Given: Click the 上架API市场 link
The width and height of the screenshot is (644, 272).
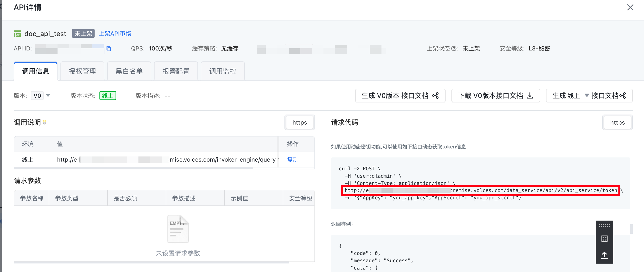Looking at the screenshot, I should [x=115, y=34].
